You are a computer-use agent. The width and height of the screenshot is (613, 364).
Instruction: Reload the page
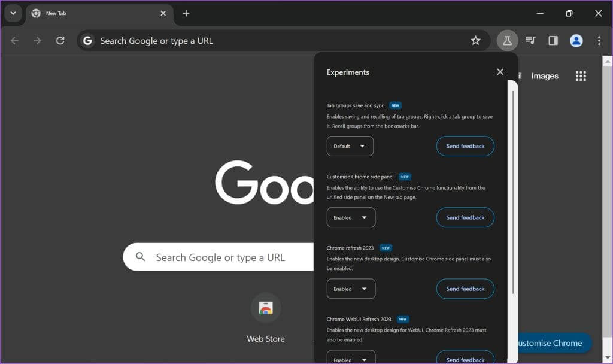coord(60,40)
